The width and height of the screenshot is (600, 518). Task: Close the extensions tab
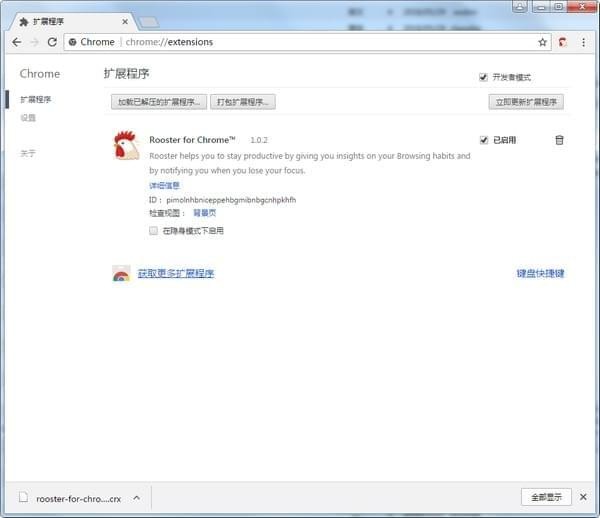[125, 22]
